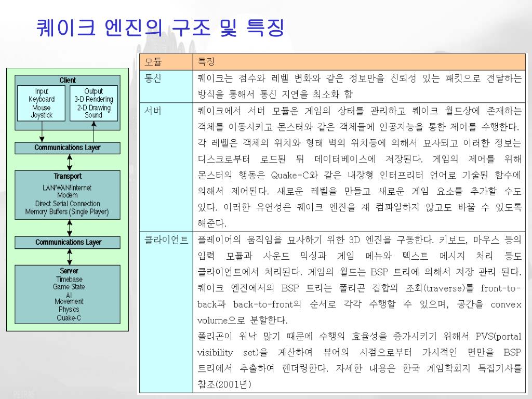Click 'Timebase' in the Server box
This screenshot has height=399, width=532.
(69, 279)
